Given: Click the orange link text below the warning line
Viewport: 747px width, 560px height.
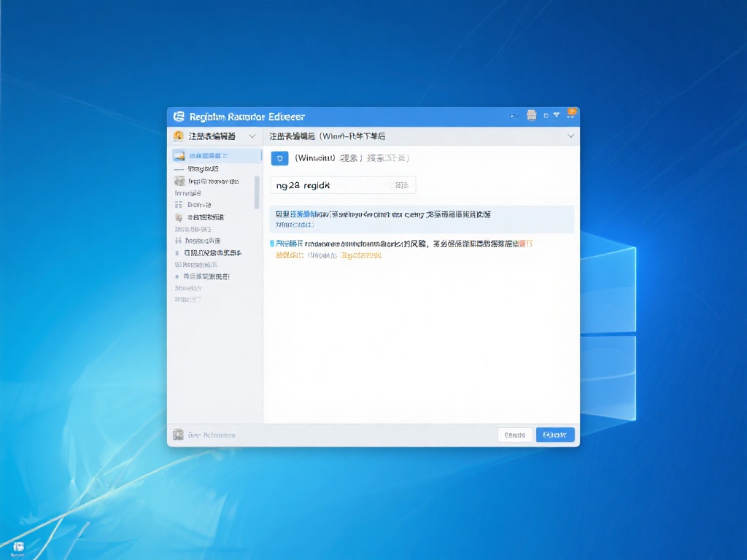Looking at the screenshot, I should [361, 256].
